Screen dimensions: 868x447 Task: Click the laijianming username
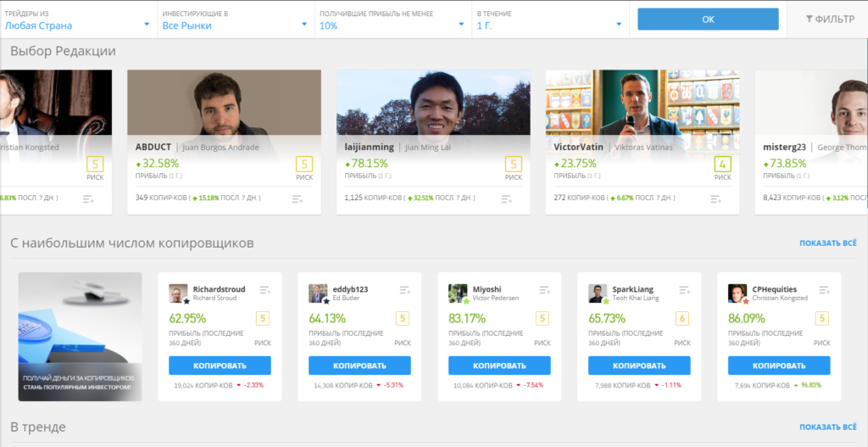coord(370,148)
